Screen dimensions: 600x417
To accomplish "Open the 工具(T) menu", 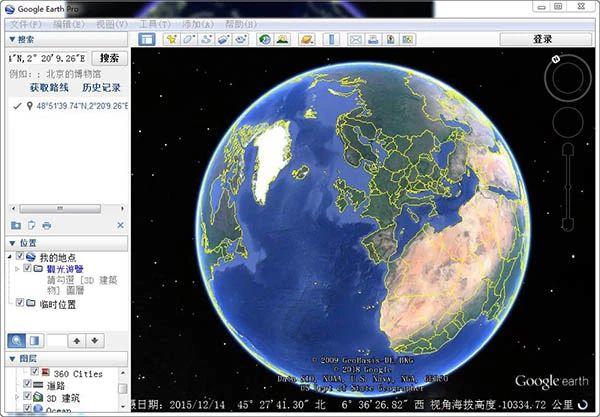I will coord(155,24).
